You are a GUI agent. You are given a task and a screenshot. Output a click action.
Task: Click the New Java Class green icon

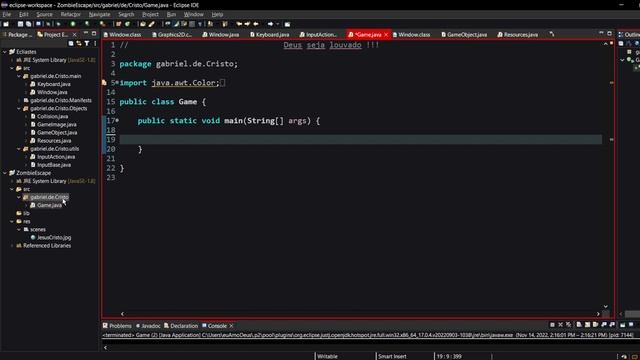[127, 24]
